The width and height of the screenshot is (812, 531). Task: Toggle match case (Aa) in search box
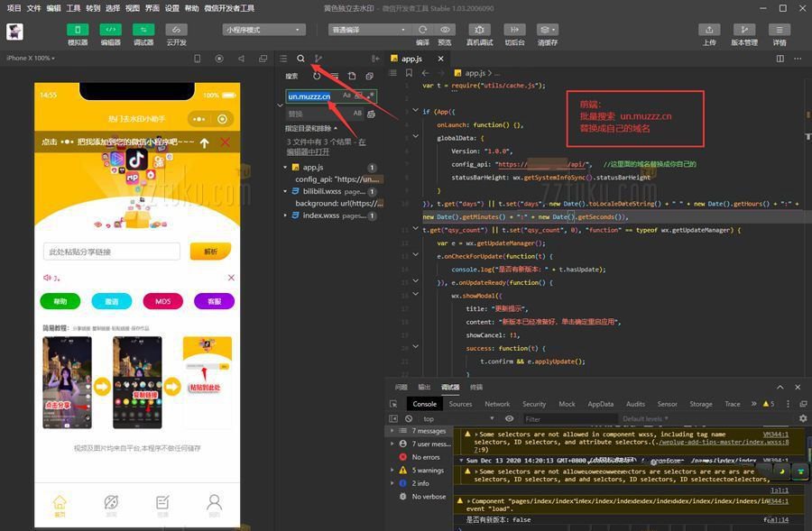pyautogui.click(x=346, y=95)
